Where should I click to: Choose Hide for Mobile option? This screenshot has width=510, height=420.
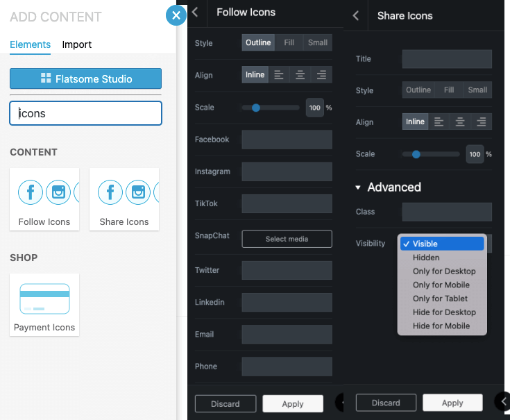[x=442, y=326]
